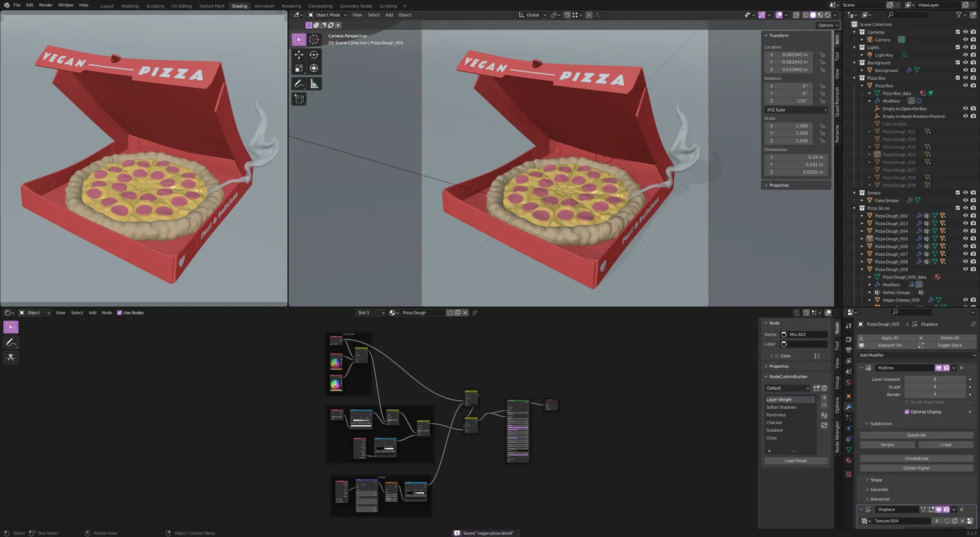This screenshot has height=537, width=980.
Task: Open the Slot 1 material dropdown
Action: pos(371,313)
